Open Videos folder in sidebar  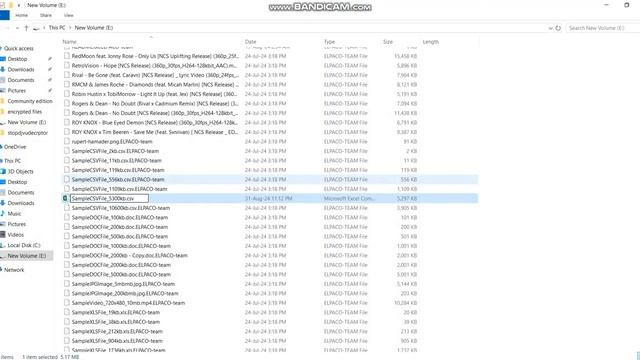point(16,235)
